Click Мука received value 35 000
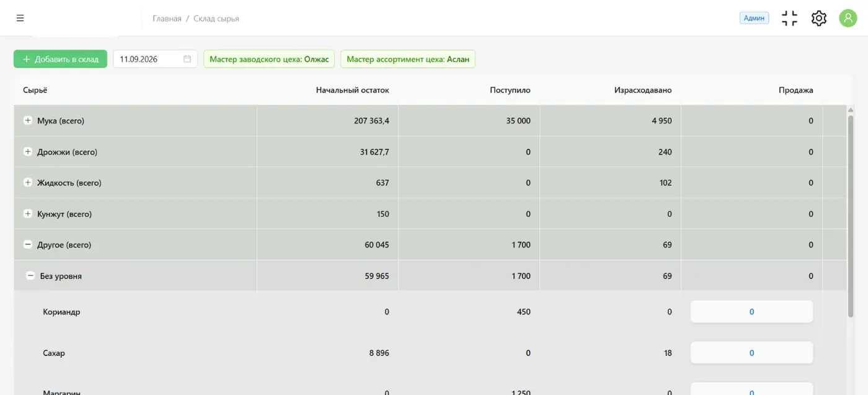The image size is (868, 395). point(518,121)
